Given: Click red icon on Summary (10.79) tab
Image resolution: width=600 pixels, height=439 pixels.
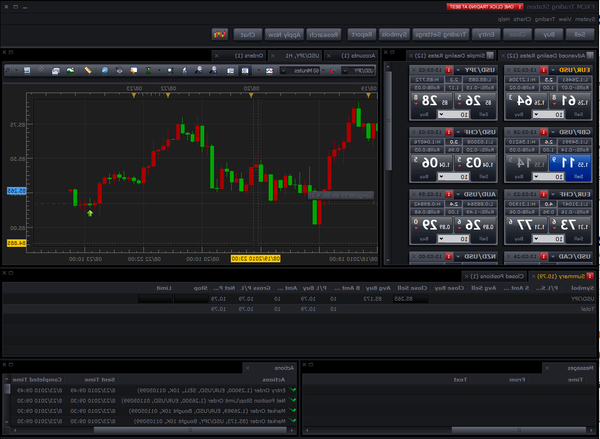Looking at the screenshot, I should point(590,276).
